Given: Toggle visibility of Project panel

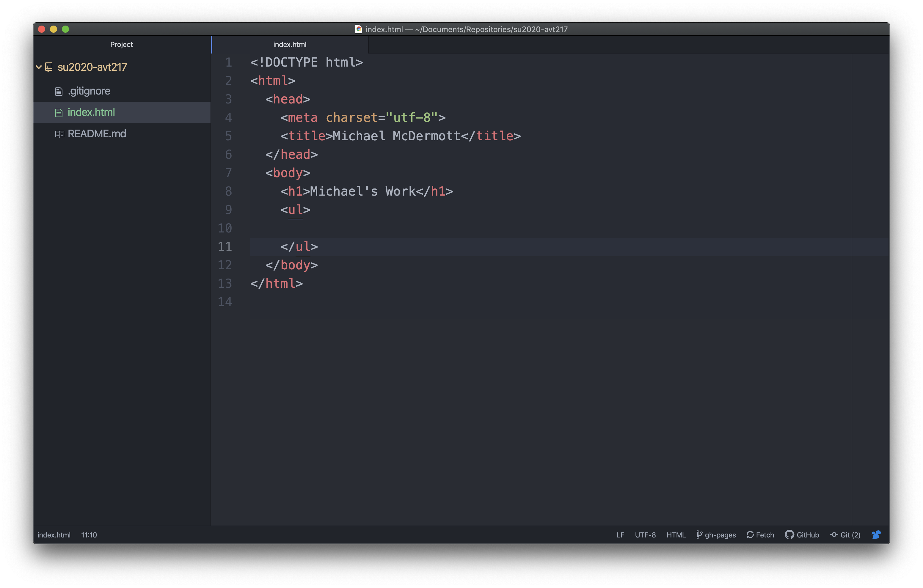Looking at the screenshot, I should click(x=121, y=44).
